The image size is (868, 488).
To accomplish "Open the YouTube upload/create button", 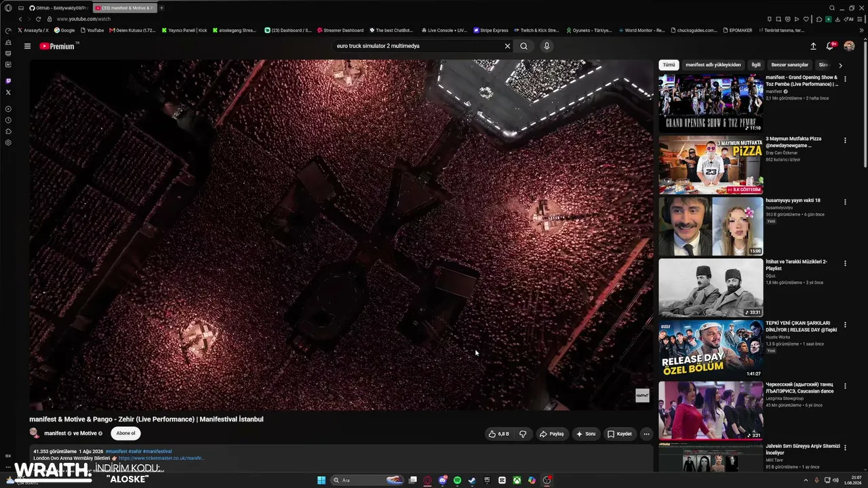I will [x=813, y=46].
